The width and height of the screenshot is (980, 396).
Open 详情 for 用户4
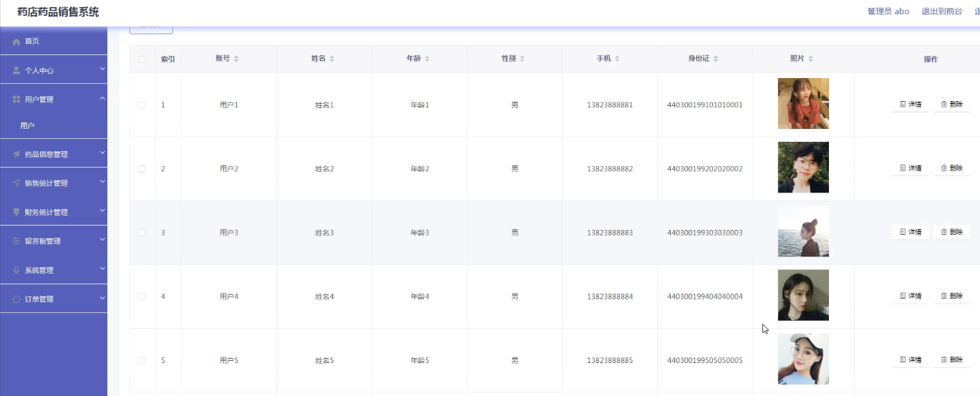tap(910, 296)
